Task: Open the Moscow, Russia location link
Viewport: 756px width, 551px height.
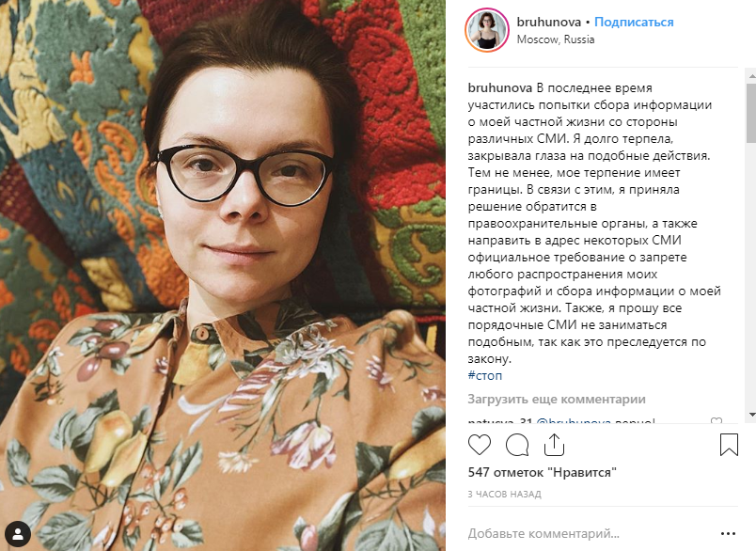Action: point(556,39)
